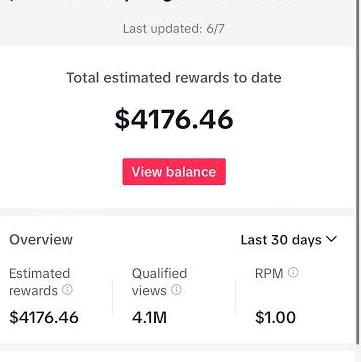Viewport: 361px width, 362px height.
Task: Click the Last updated: 6/7 text
Action: point(174,29)
